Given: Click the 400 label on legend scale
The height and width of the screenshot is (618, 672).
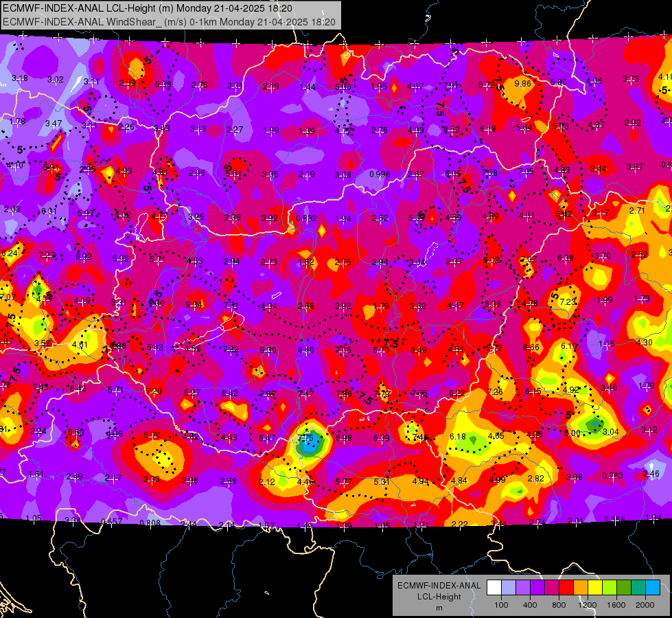Looking at the screenshot, I should point(530,605).
